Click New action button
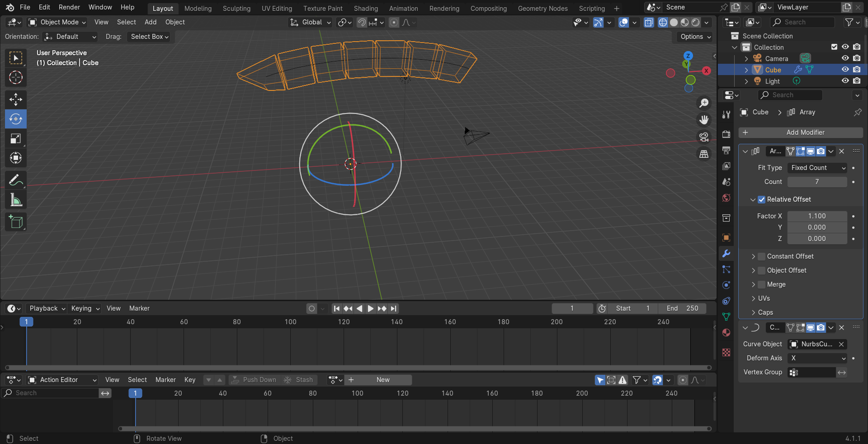The width and height of the screenshot is (868, 444). coord(378,380)
